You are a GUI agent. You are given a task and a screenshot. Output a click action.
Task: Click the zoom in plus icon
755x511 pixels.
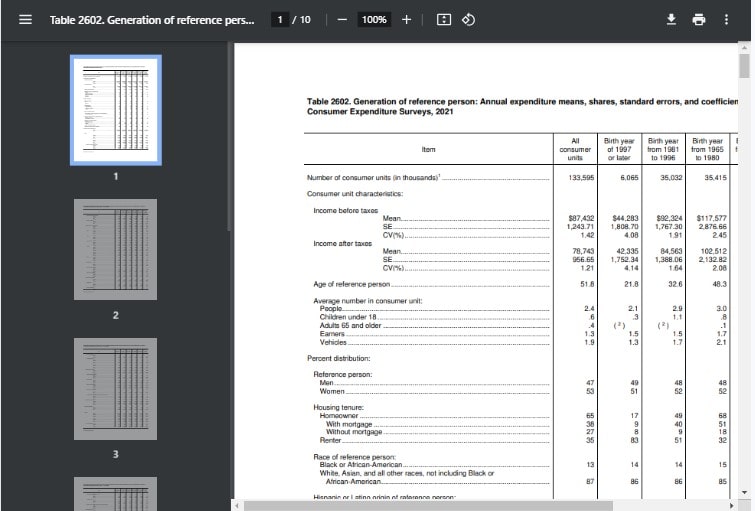[406, 20]
